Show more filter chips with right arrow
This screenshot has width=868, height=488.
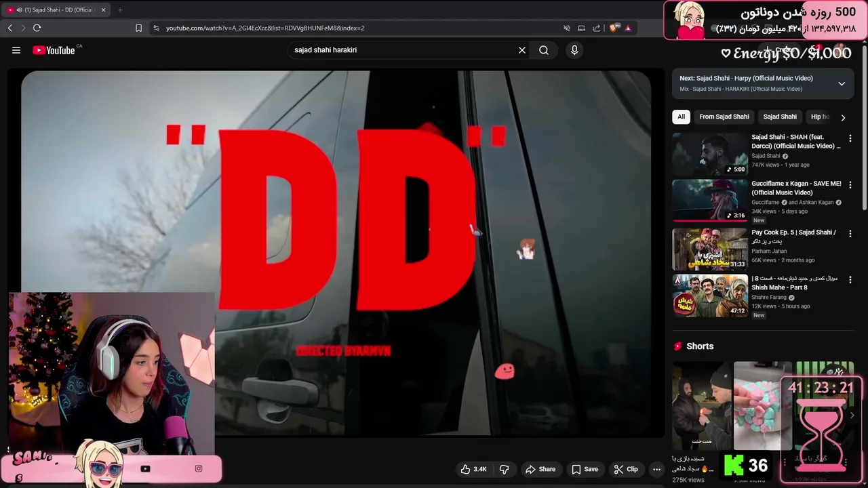[x=843, y=117]
